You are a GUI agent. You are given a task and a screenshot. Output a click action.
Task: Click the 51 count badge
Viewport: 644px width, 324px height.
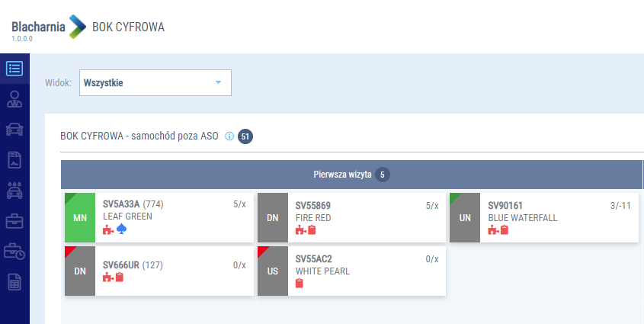245,136
